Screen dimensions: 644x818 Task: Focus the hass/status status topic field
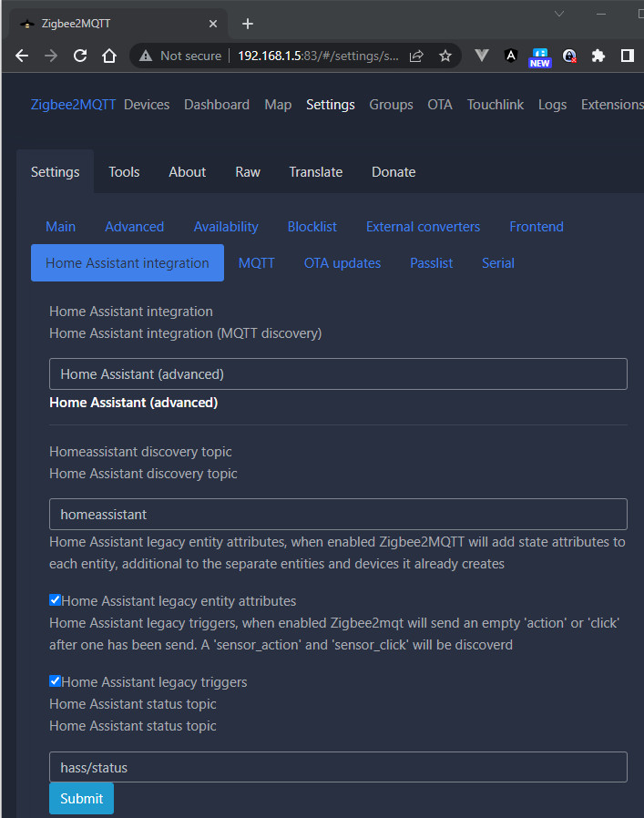(338, 767)
